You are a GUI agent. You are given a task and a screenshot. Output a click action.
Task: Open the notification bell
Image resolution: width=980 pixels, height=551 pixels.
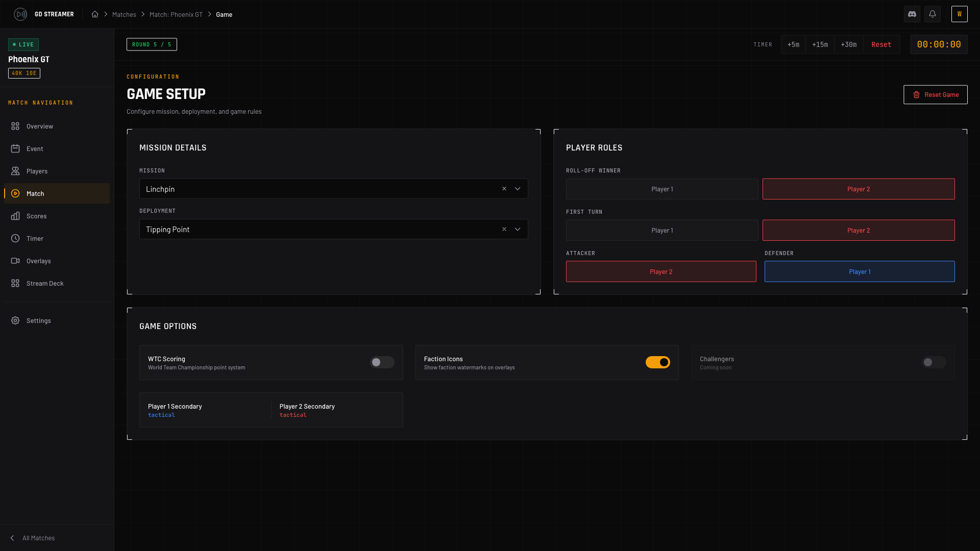(x=933, y=14)
